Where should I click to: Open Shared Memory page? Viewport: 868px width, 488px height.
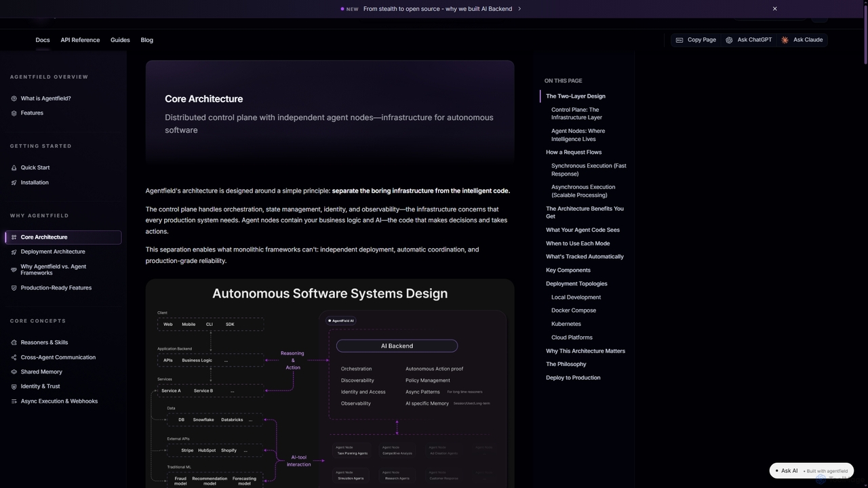[41, 372]
